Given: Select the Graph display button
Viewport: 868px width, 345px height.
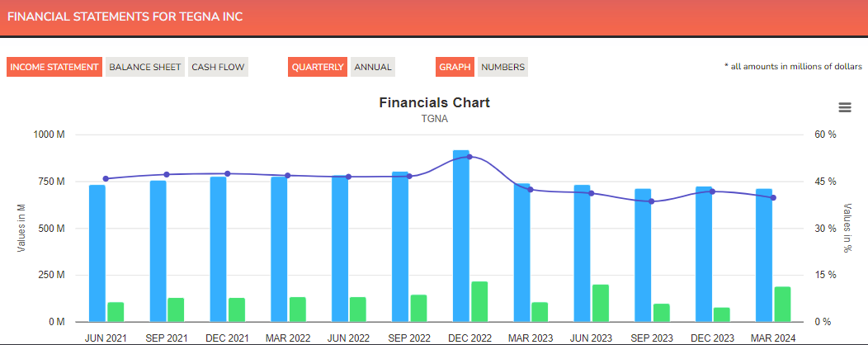Looking at the screenshot, I should (x=455, y=67).
